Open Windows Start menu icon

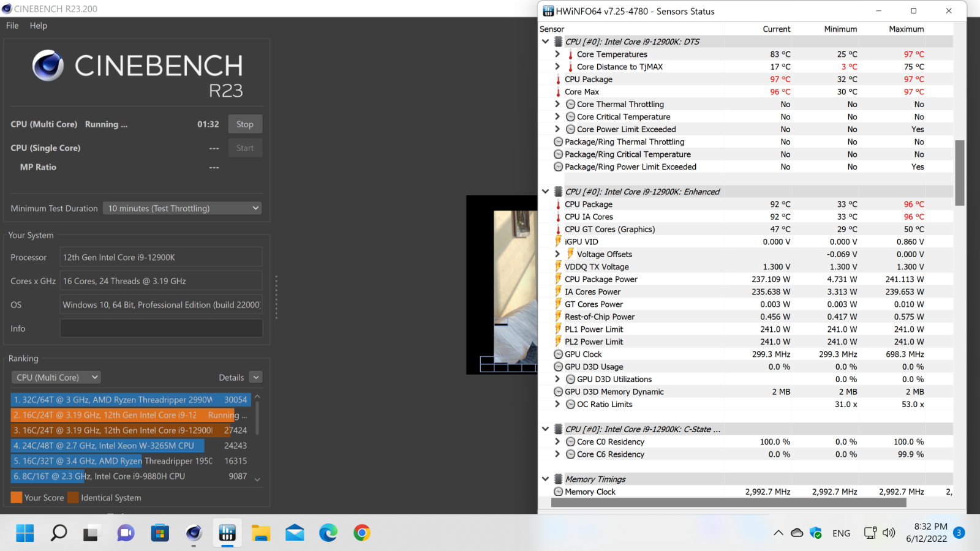25,533
